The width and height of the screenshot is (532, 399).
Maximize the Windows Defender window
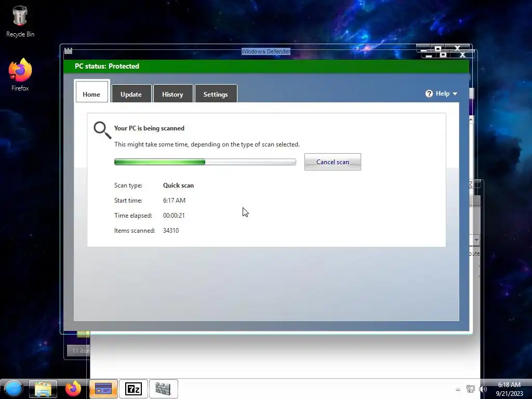pyautogui.click(x=438, y=49)
